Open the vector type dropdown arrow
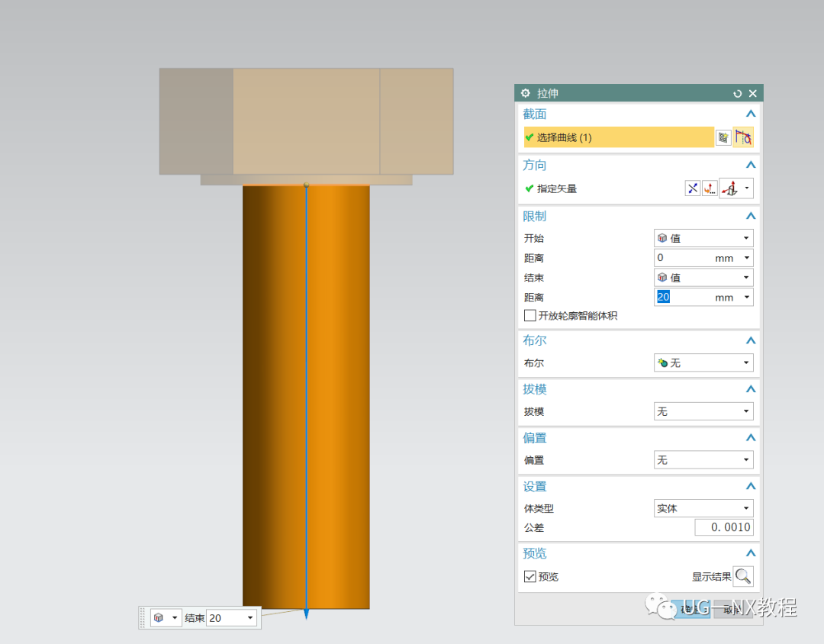This screenshot has height=644, width=824. (747, 188)
